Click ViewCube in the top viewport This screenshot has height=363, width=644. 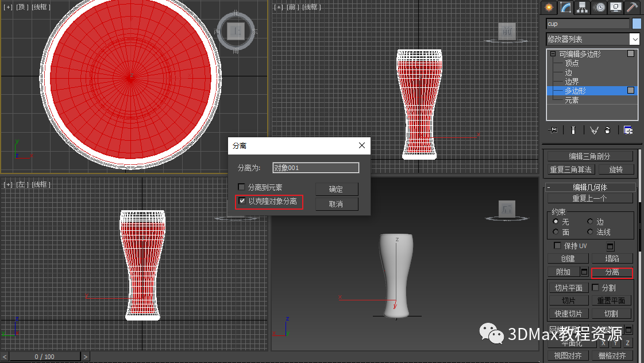click(236, 32)
